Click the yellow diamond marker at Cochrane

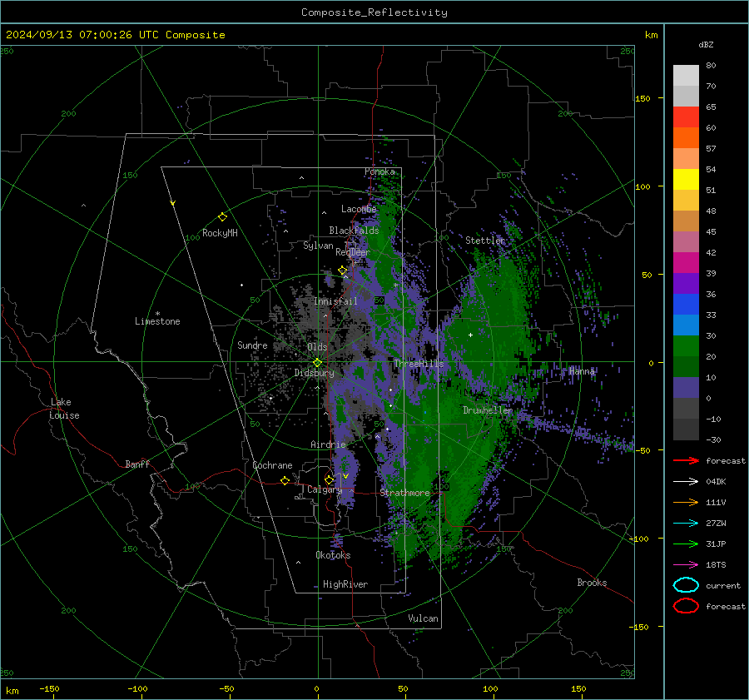(x=285, y=480)
